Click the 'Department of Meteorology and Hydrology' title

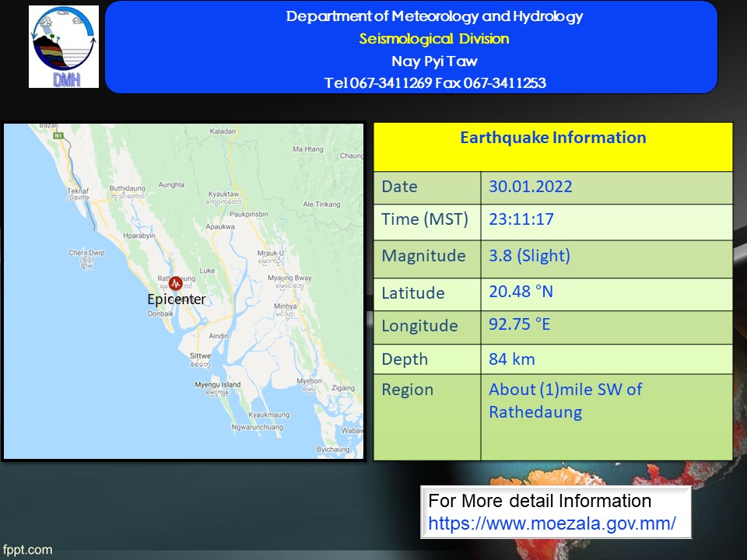434,16
